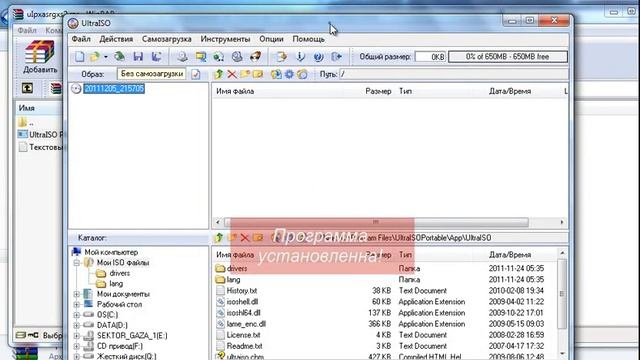Click the Общий размер 0KB field
640x360 pixels.
click(431, 57)
